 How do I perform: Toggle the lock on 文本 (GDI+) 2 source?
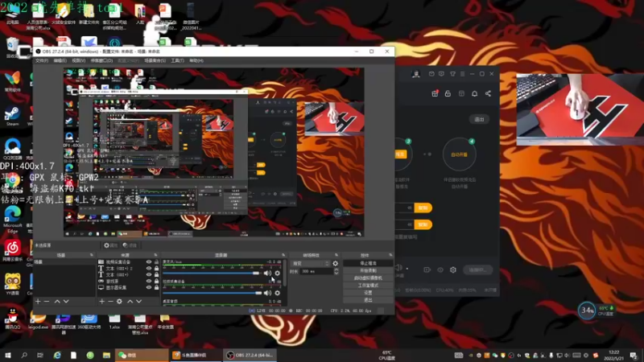(x=156, y=269)
